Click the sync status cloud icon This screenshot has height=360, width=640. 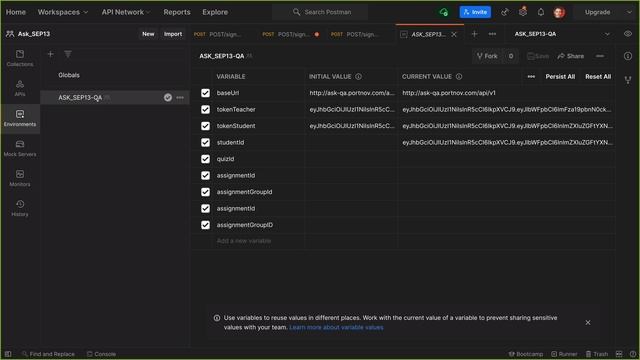(444, 12)
